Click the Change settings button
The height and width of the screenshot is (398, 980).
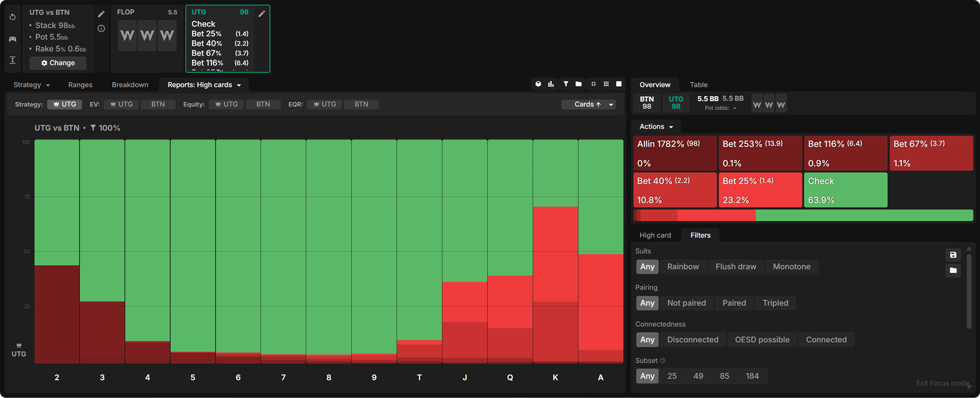[x=58, y=63]
